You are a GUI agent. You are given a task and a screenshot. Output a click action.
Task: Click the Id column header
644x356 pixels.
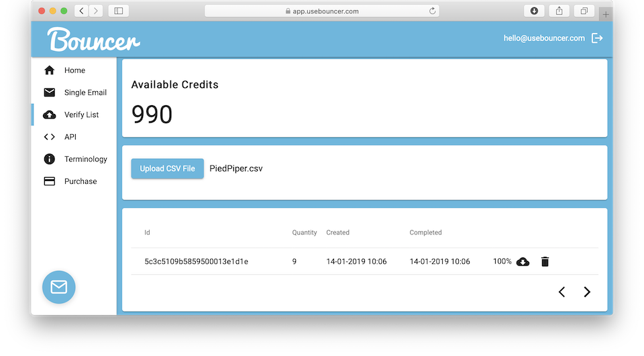coord(147,233)
